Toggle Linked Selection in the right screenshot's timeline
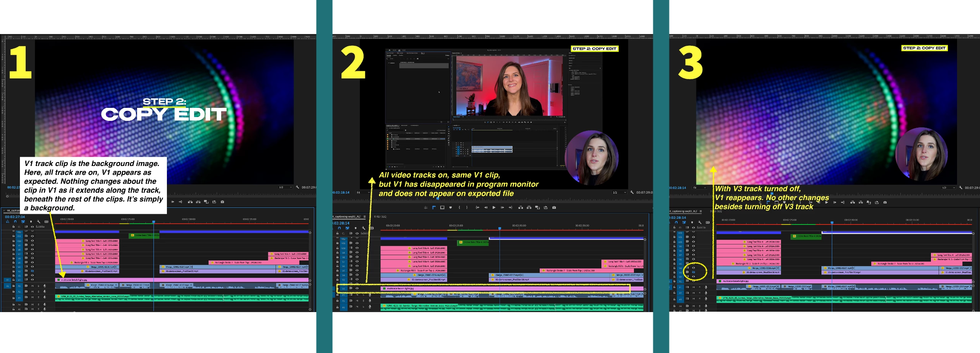980x353 pixels. [x=684, y=223]
